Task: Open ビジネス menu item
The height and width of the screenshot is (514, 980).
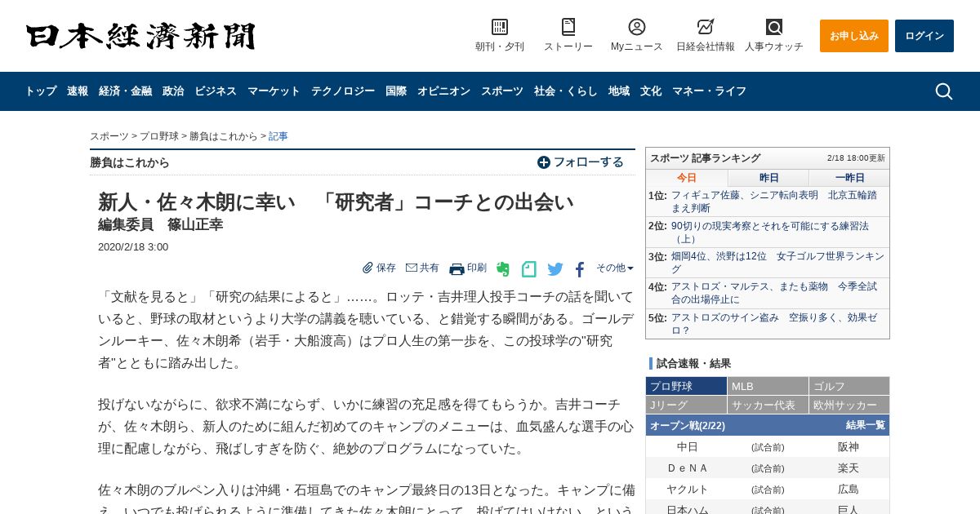Action: (x=216, y=91)
